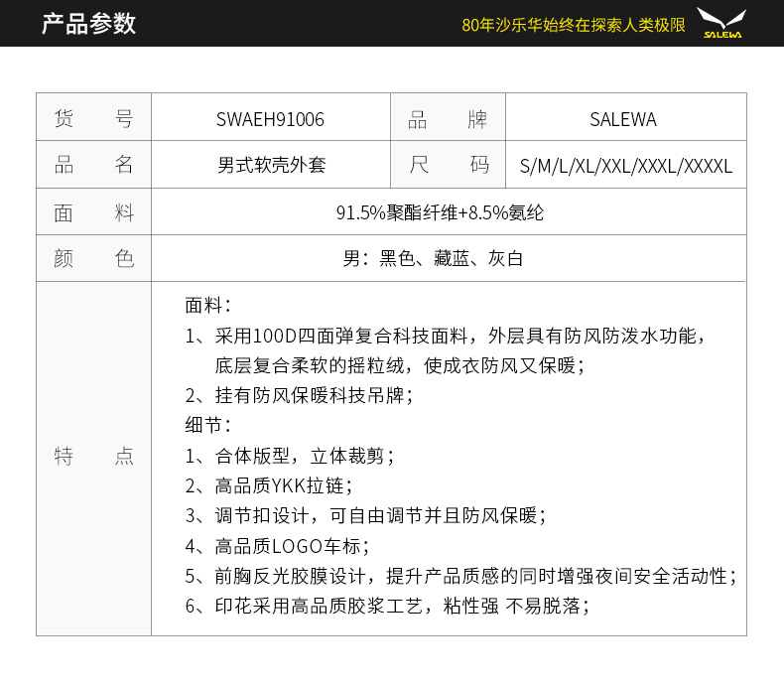Click the 尺码 label cell

(x=448, y=165)
